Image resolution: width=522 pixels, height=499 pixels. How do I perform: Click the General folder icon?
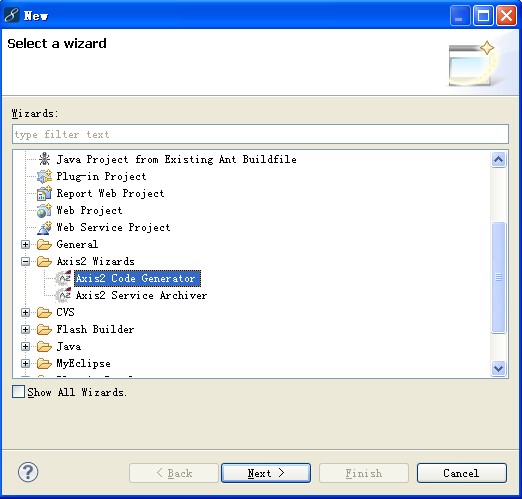44,244
